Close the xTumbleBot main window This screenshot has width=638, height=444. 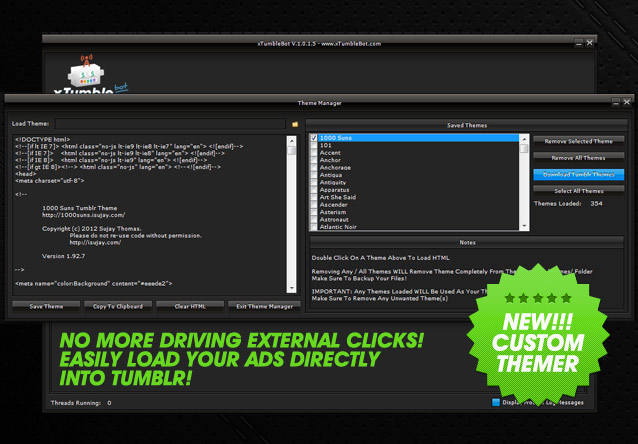pos(589,43)
